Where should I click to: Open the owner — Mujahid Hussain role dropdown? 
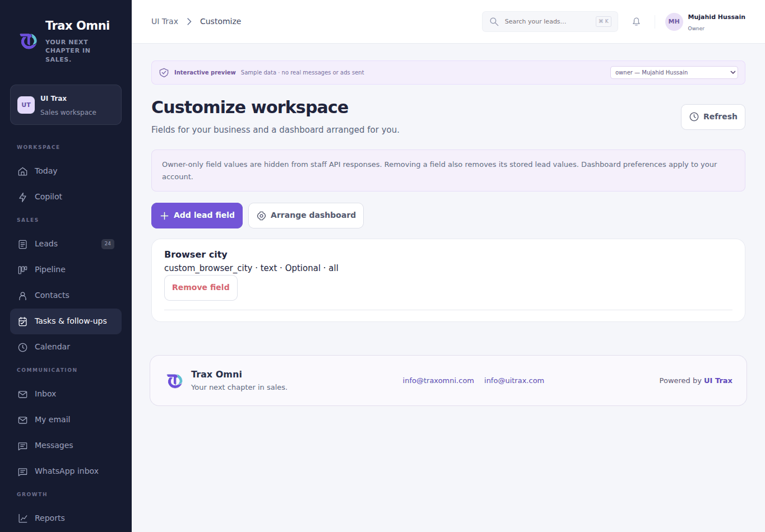coord(674,72)
